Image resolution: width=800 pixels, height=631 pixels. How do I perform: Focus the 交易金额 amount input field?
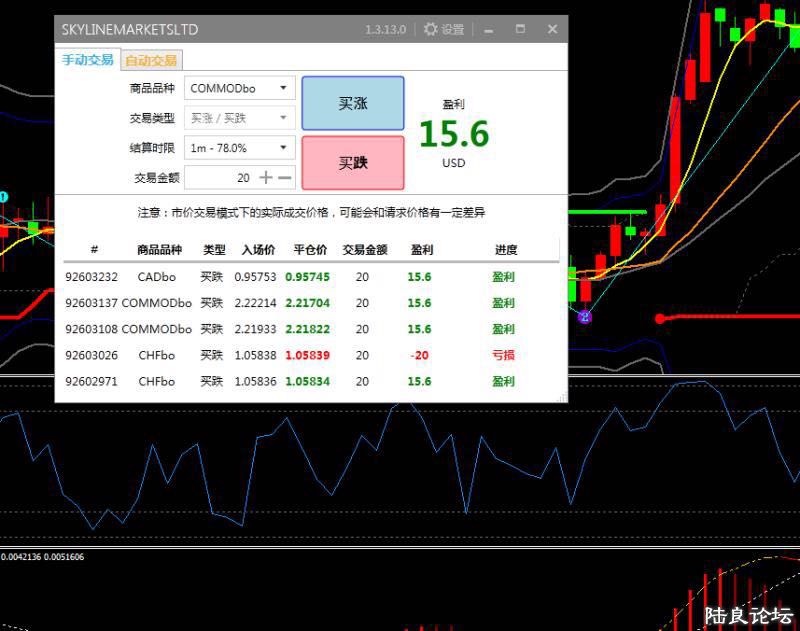tap(220, 177)
